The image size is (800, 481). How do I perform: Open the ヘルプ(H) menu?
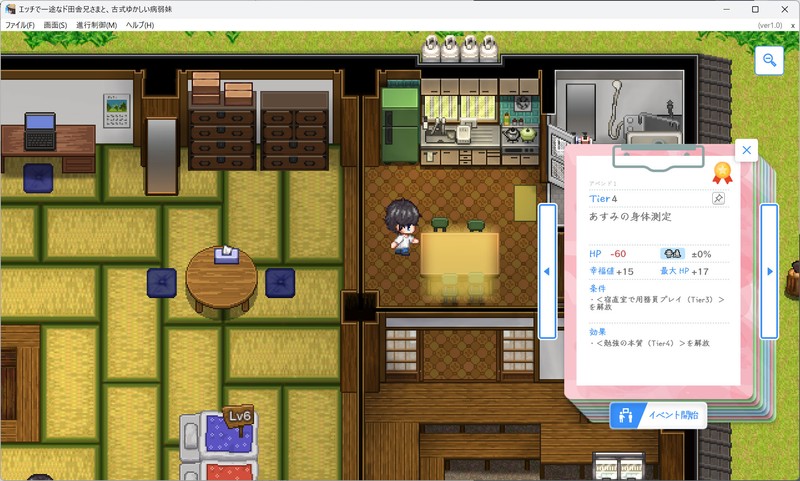[x=139, y=24]
